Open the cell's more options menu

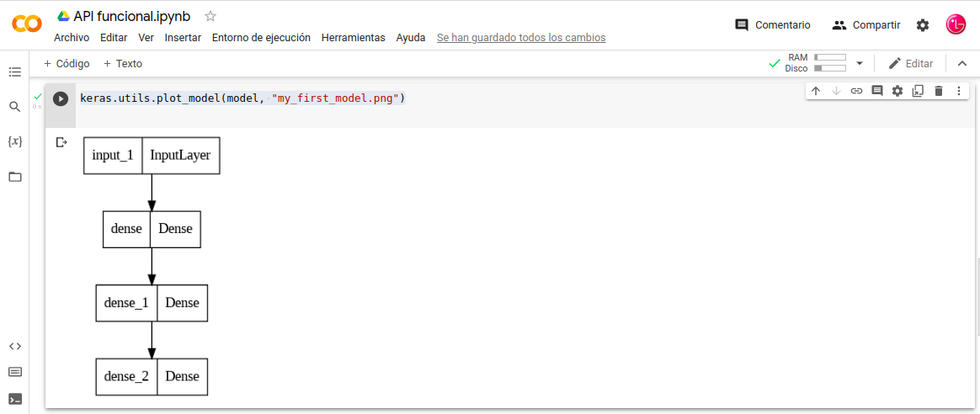[x=959, y=91]
